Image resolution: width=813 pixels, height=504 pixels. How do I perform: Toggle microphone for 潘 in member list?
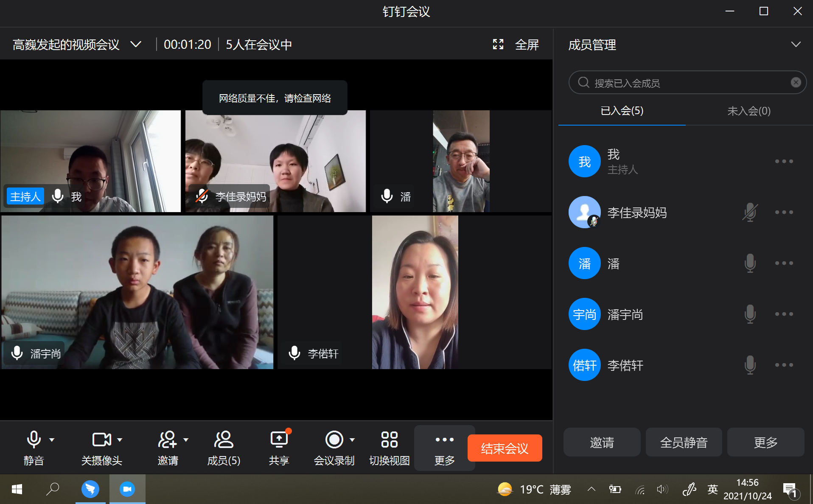(750, 263)
